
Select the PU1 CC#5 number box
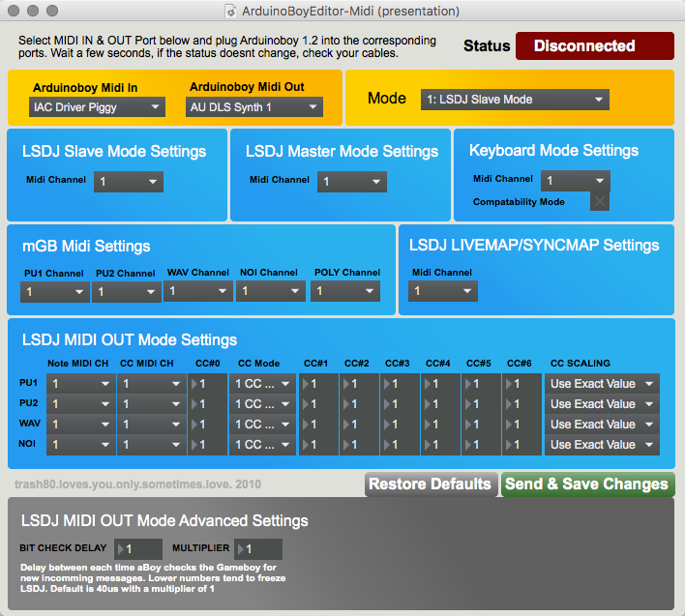tap(481, 384)
